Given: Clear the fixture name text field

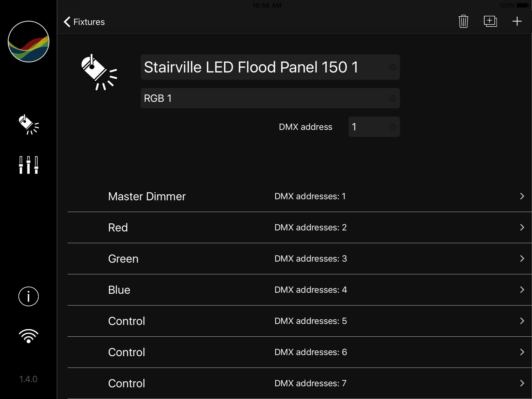Looking at the screenshot, I should click(x=392, y=67).
